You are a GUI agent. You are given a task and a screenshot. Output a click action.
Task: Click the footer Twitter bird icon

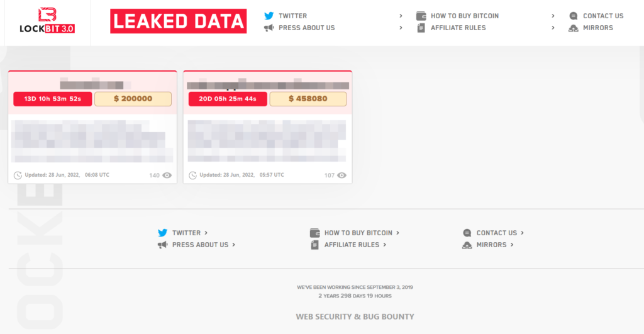coord(163,233)
